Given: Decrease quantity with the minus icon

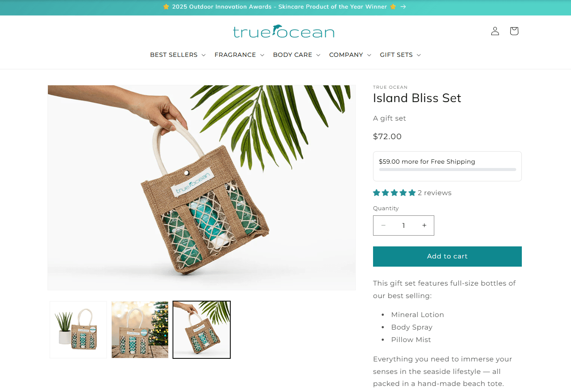Looking at the screenshot, I should pos(383,225).
